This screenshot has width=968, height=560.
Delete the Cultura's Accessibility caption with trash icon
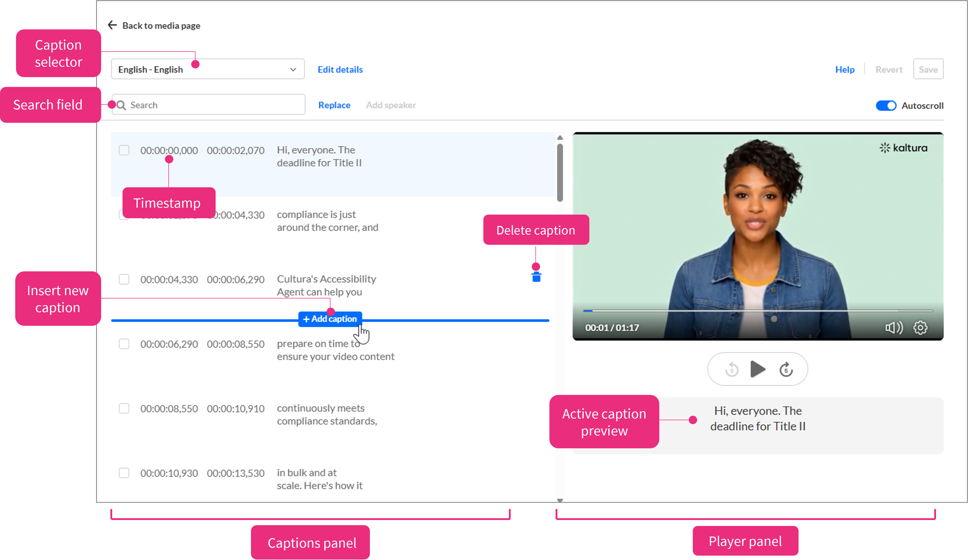click(x=536, y=277)
